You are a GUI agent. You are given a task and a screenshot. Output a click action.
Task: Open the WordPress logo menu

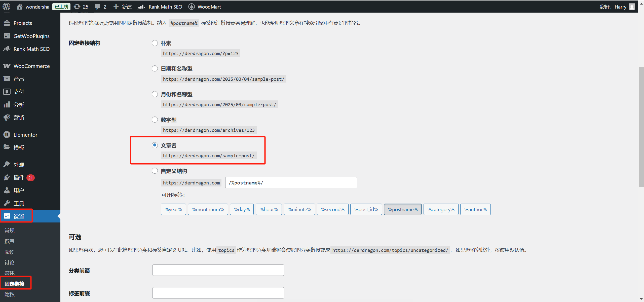point(6,7)
